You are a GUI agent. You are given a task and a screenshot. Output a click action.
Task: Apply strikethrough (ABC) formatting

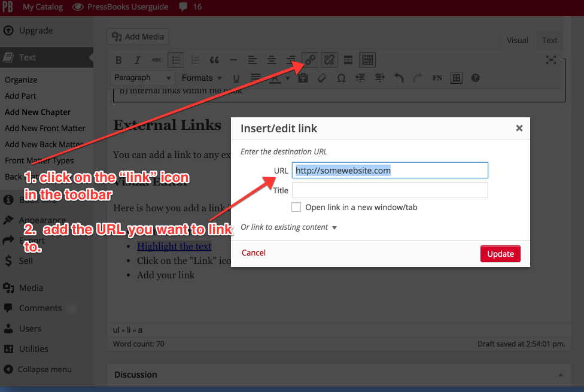(156, 60)
